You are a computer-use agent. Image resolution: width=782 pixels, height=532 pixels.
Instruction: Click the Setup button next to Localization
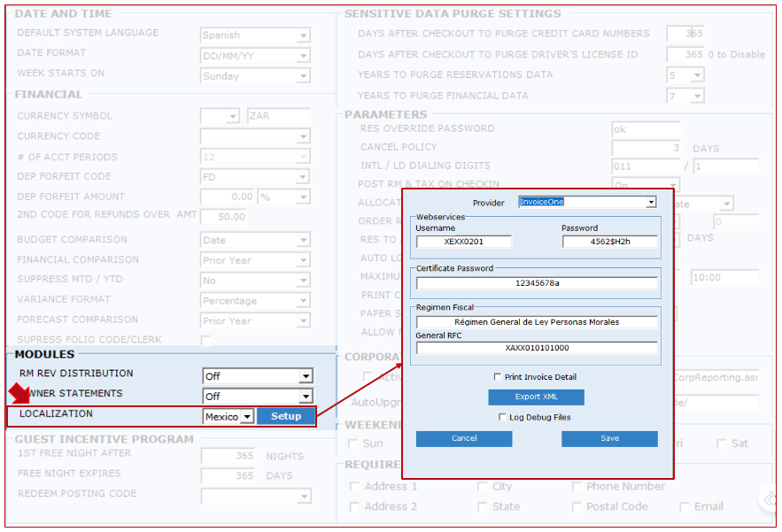pyautogui.click(x=285, y=416)
